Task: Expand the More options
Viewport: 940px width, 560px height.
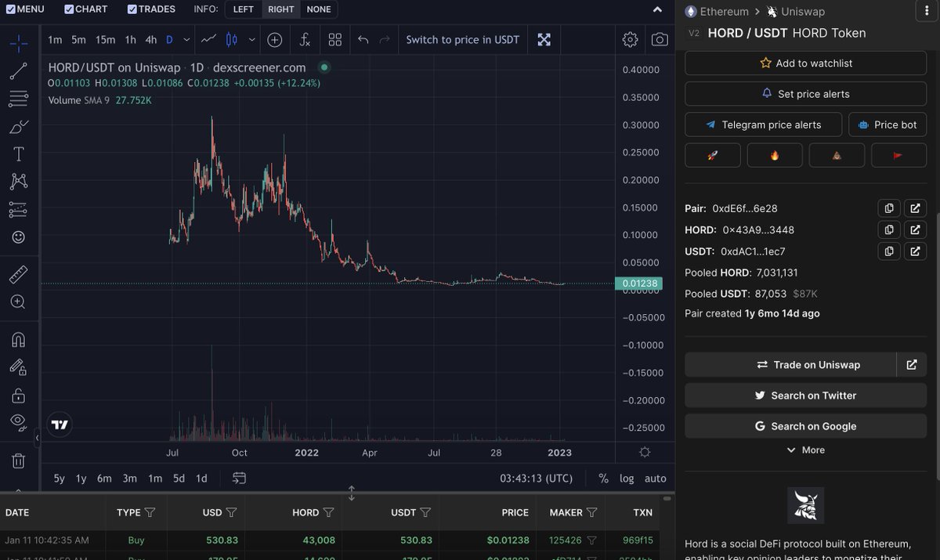Action: click(805, 450)
